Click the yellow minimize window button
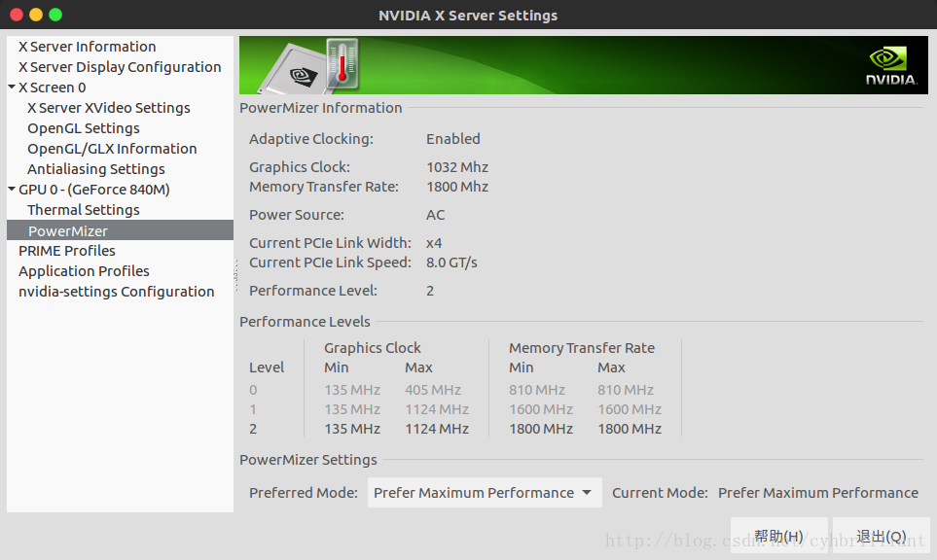 pyautogui.click(x=36, y=15)
